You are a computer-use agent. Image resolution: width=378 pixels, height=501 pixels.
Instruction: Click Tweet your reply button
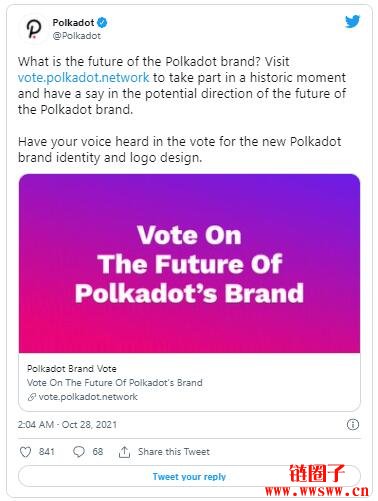(x=189, y=476)
